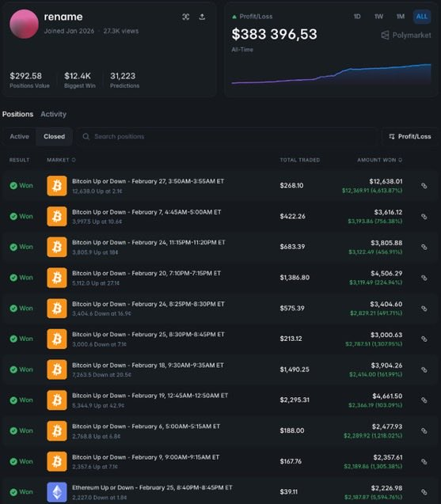Sort by the MARKET column header
Viewport: 441px width, 504px height.
coord(61,160)
